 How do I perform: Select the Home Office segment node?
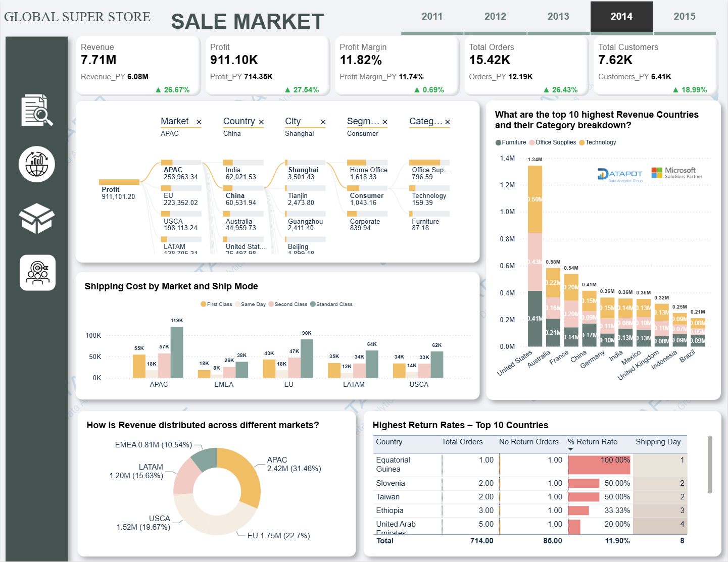point(367,171)
